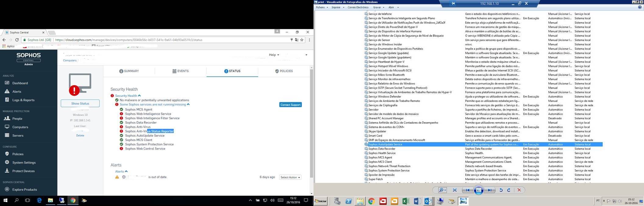Open the Correio Electrónico menu item

coord(358,7)
